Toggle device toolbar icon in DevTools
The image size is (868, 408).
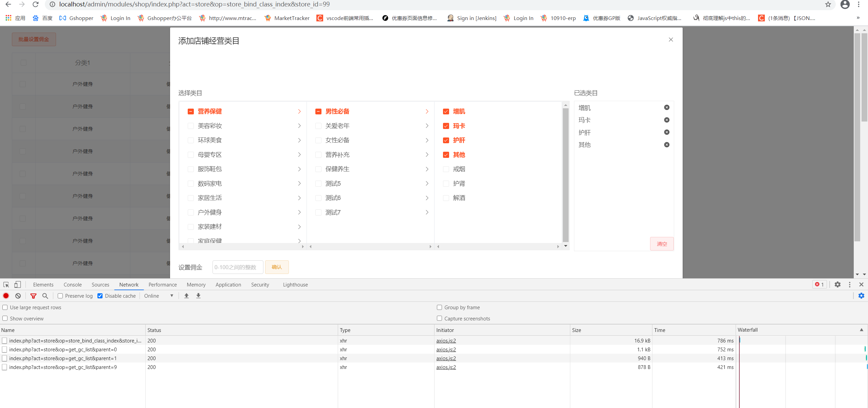(x=17, y=285)
